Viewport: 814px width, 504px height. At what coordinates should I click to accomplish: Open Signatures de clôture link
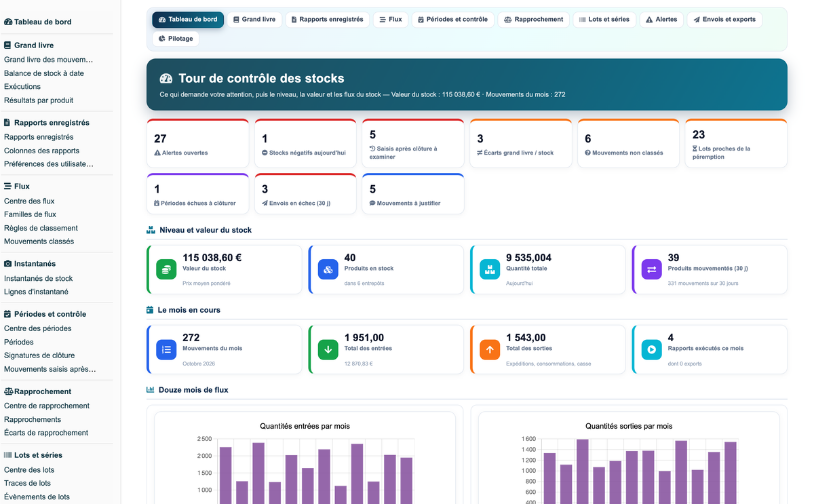(x=39, y=355)
